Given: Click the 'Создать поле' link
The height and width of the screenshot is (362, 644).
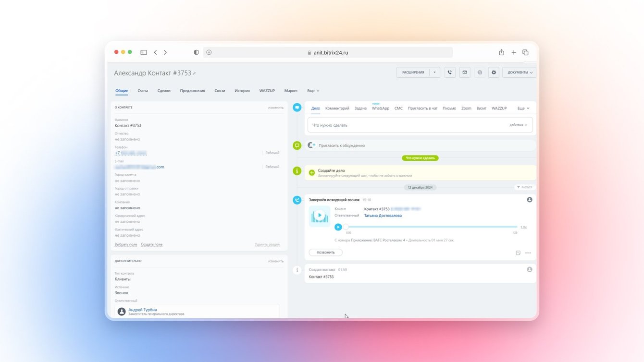Looking at the screenshot, I should [x=151, y=244].
